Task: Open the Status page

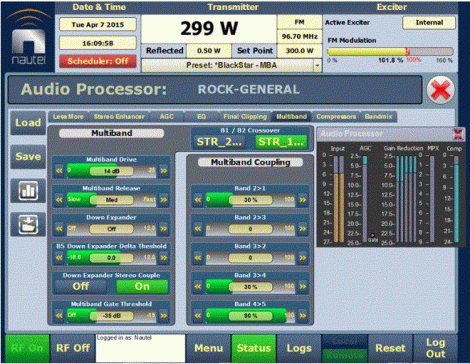Action: pos(254,348)
